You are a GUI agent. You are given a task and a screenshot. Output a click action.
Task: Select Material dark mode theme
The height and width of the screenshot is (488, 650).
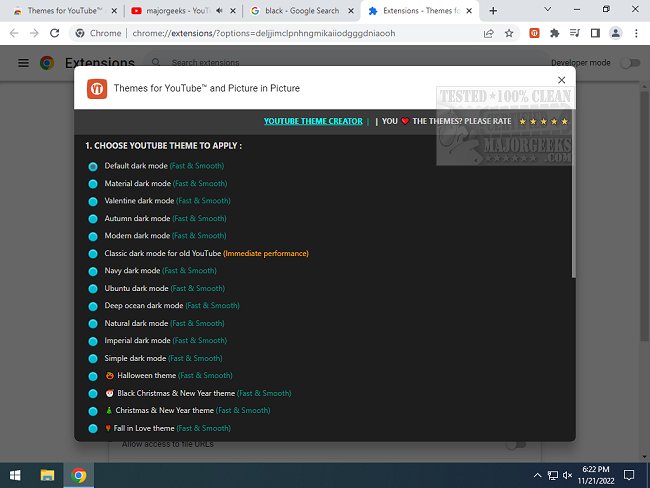pos(93,184)
